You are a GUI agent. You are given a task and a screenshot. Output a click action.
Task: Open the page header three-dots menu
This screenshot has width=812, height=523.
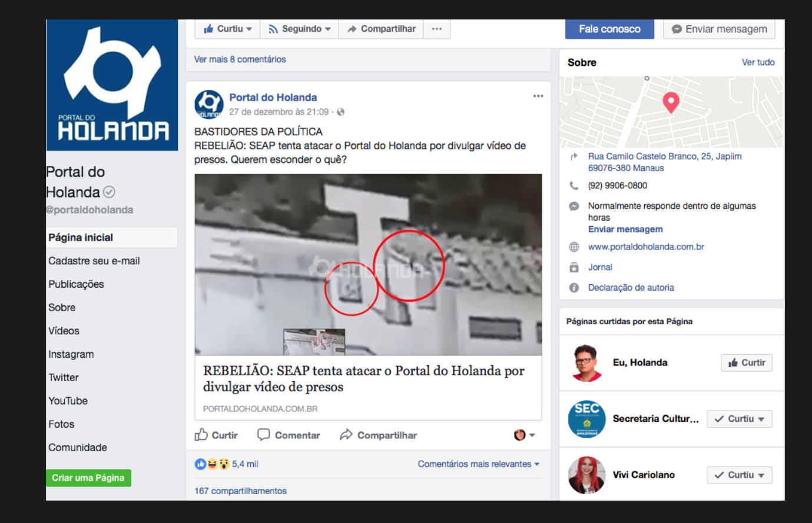click(x=437, y=29)
